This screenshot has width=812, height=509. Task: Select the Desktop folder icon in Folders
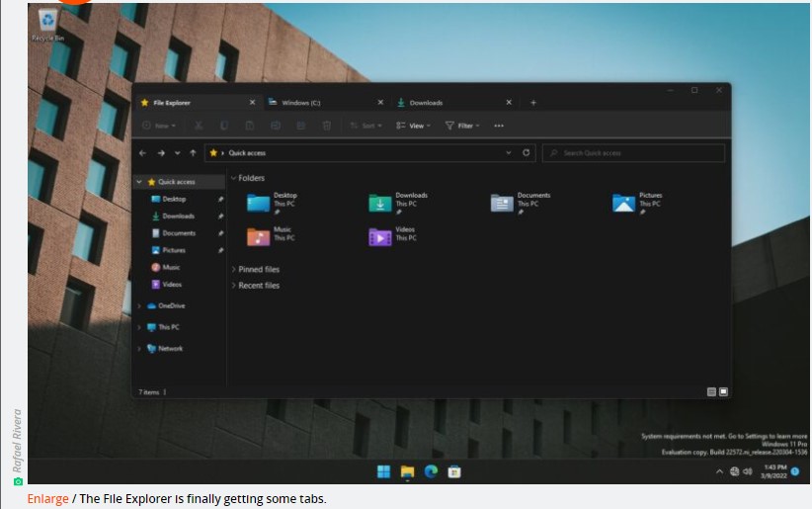tap(259, 203)
